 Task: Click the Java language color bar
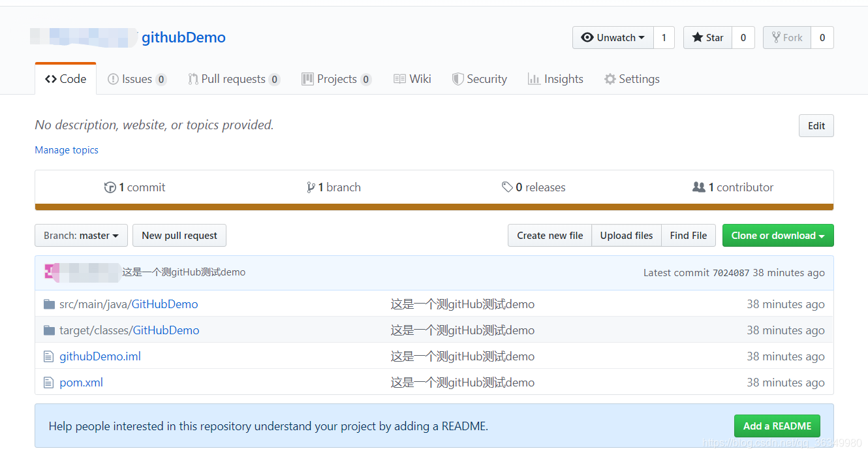click(x=434, y=207)
